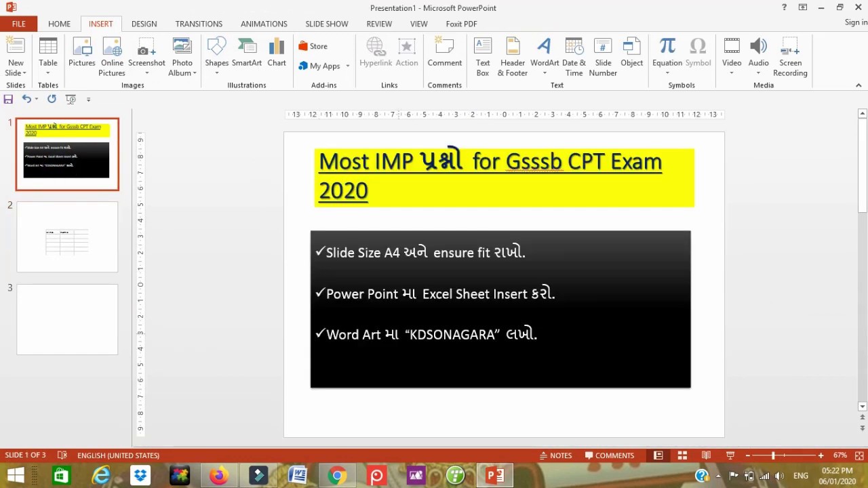Viewport: 868px width, 488px height.
Task: Adjust the zoom slider handle
Action: (x=772, y=455)
